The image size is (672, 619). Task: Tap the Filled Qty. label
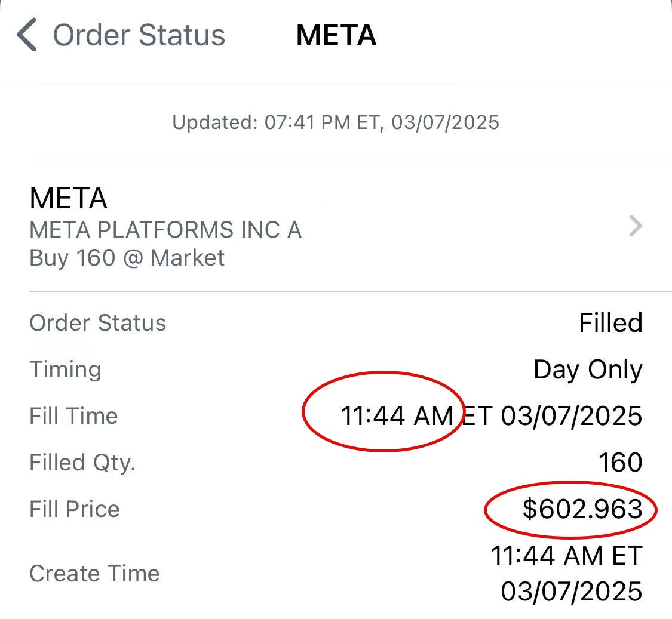click(x=82, y=463)
